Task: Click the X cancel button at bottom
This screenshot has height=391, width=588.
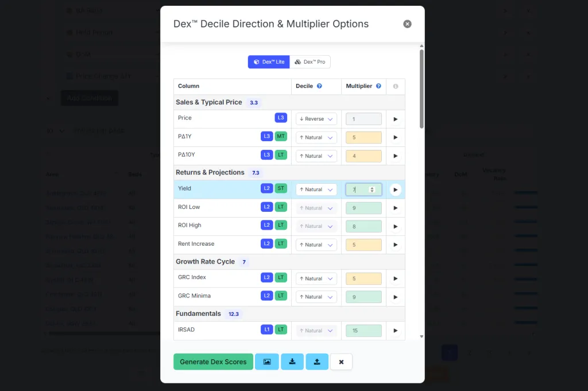Action: point(341,362)
